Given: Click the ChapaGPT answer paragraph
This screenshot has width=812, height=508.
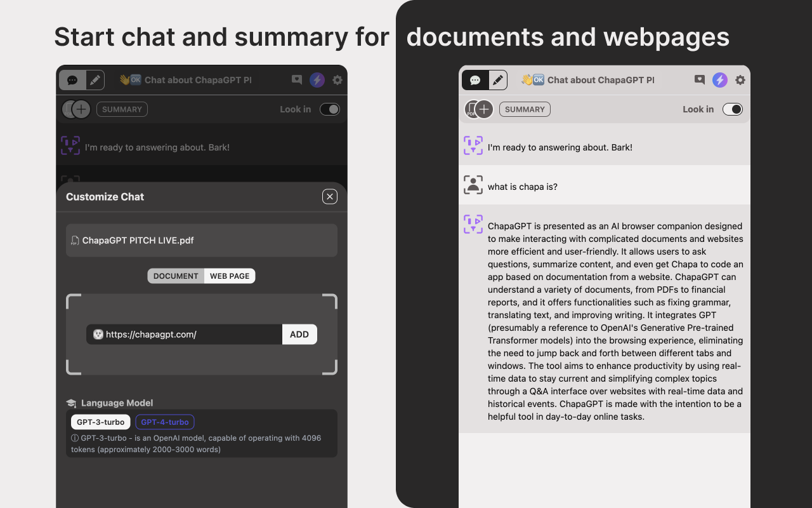Looking at the screenshot, I should 615,321.
